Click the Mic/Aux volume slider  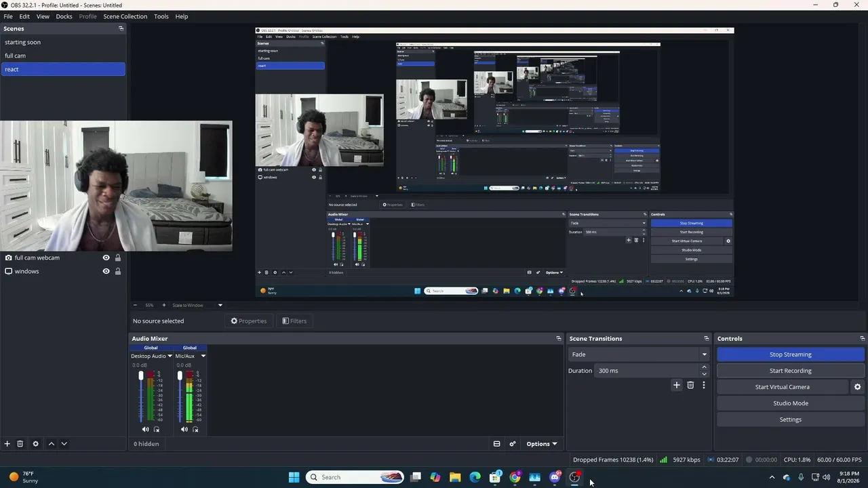(180, 396)
